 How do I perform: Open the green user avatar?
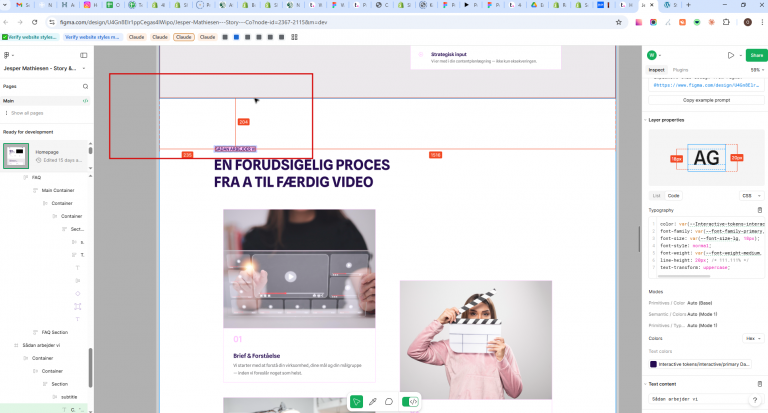[652, 55]
